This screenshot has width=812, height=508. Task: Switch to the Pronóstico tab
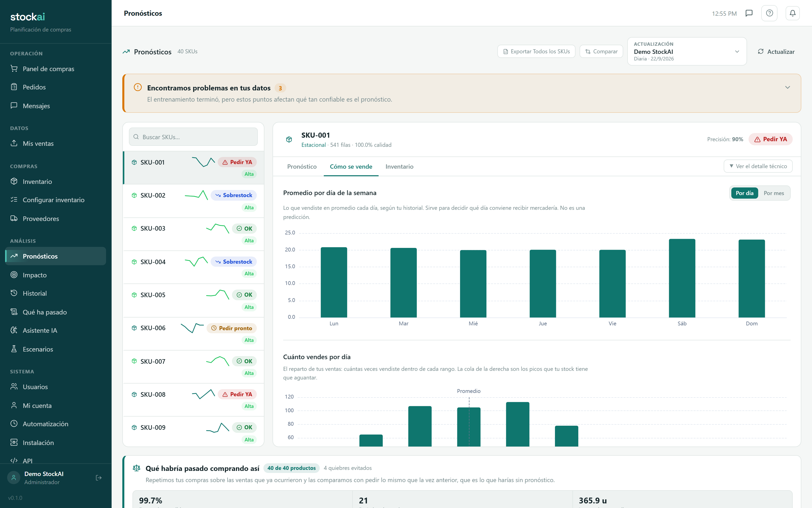pos(302,166)
